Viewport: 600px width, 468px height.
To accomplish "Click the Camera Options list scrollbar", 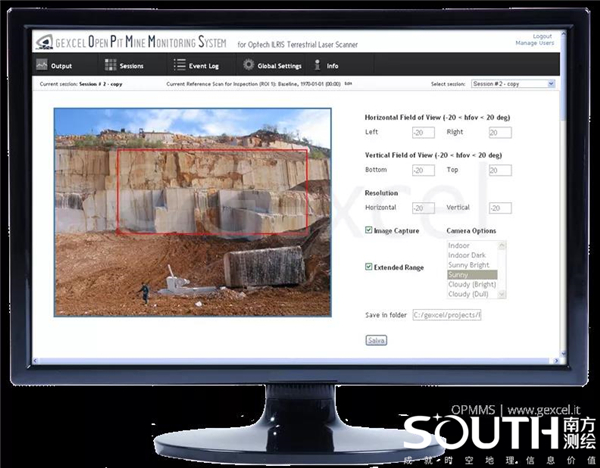I will (503, 269).
